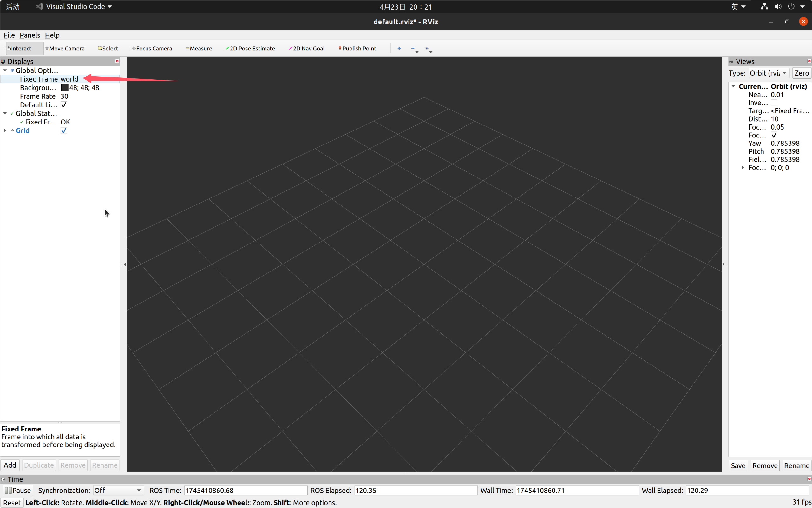Screen dimensions: 812x508
Task: Click the power icon in top bar
Action: point(791,6)
